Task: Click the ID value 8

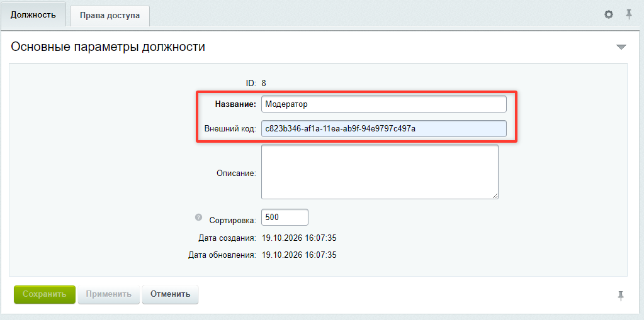Action: point(264,83)
